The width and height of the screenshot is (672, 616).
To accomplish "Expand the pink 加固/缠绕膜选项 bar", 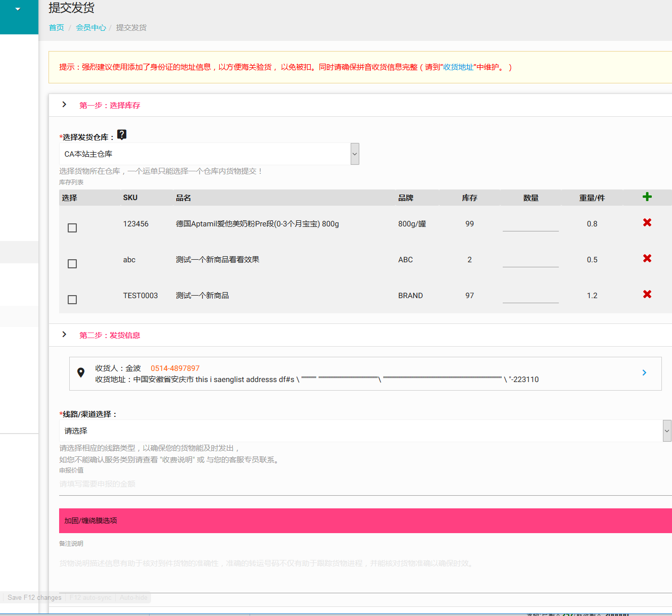I will (365, 520).
